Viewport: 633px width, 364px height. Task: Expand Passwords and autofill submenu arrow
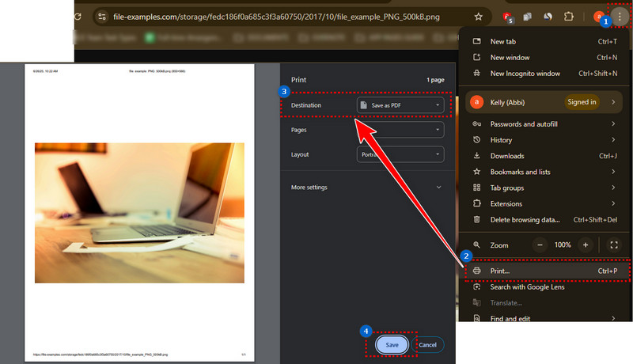(x=613, y=124)
